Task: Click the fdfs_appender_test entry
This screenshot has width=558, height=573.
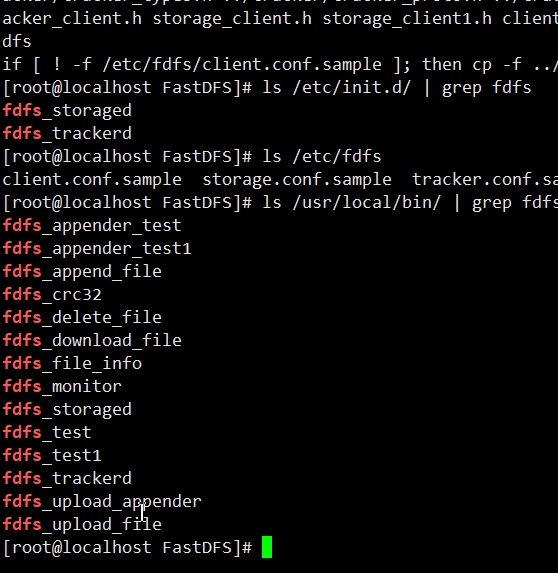Action: (92, 225)
